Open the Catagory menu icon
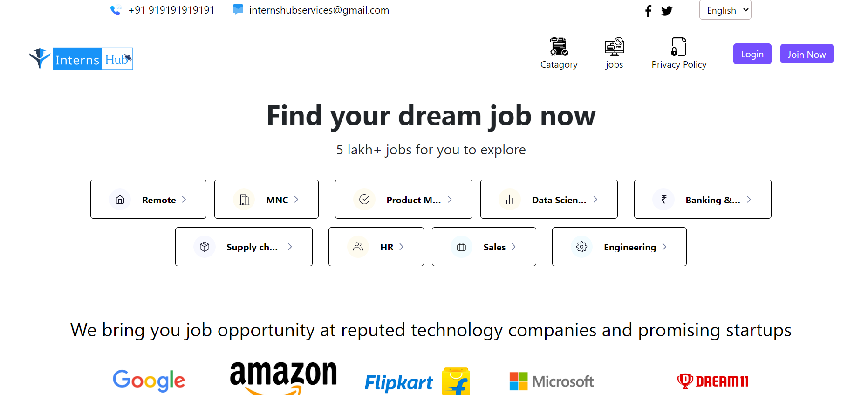 pos(559,47)
